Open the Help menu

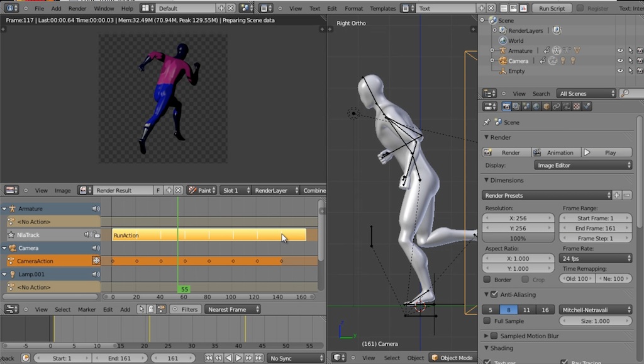128,8
